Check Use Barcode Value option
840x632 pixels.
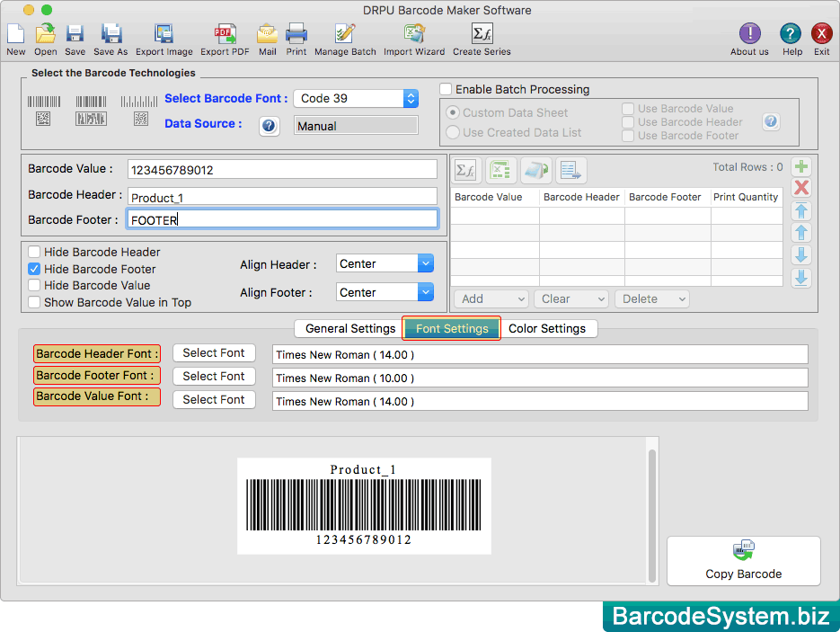pyautogui.click(x=628, y=108)
